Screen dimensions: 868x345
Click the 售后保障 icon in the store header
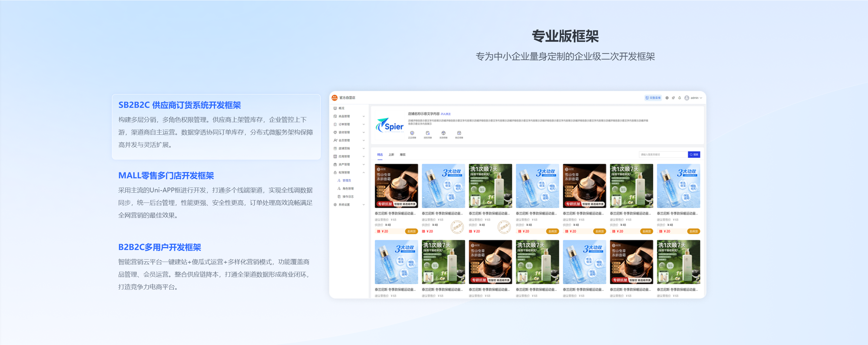pyautogui.click(x=459, y=133)
